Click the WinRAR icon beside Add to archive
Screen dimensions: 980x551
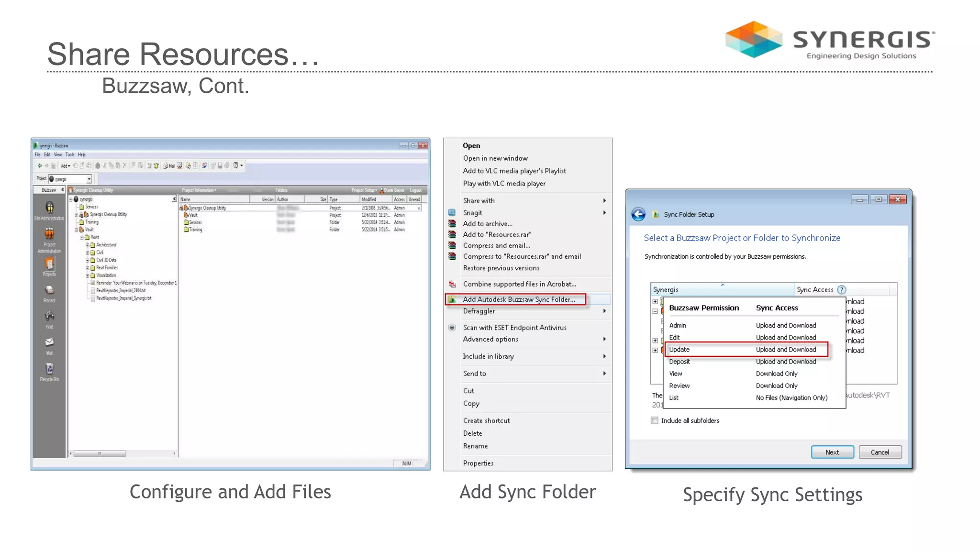[x=452, y=223]
